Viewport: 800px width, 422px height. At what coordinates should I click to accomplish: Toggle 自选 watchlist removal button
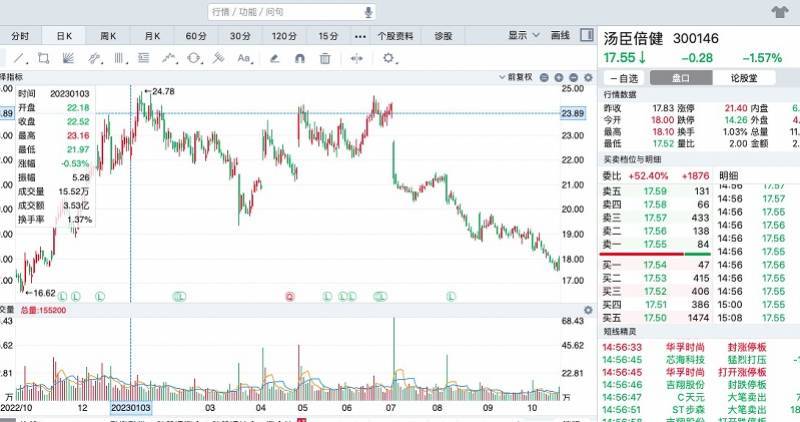pos(623,77)
